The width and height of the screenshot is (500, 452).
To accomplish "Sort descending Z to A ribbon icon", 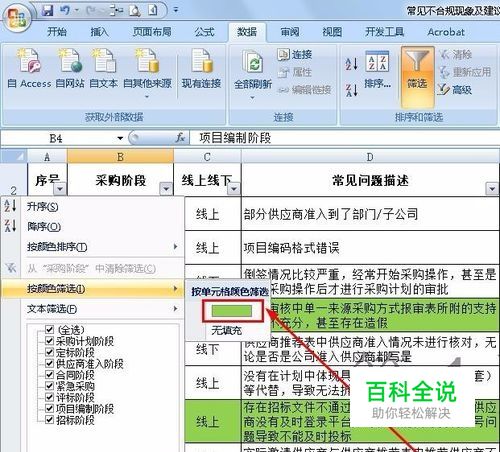I will tap(352, 90).
